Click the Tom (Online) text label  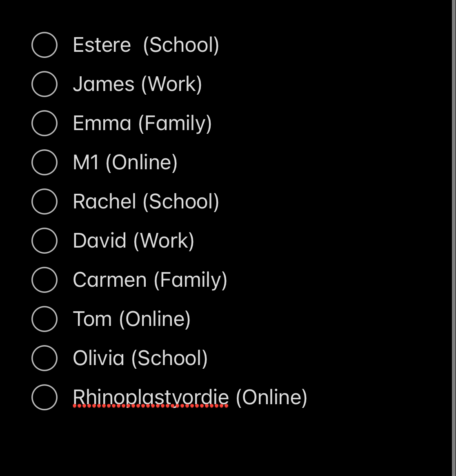131,319
